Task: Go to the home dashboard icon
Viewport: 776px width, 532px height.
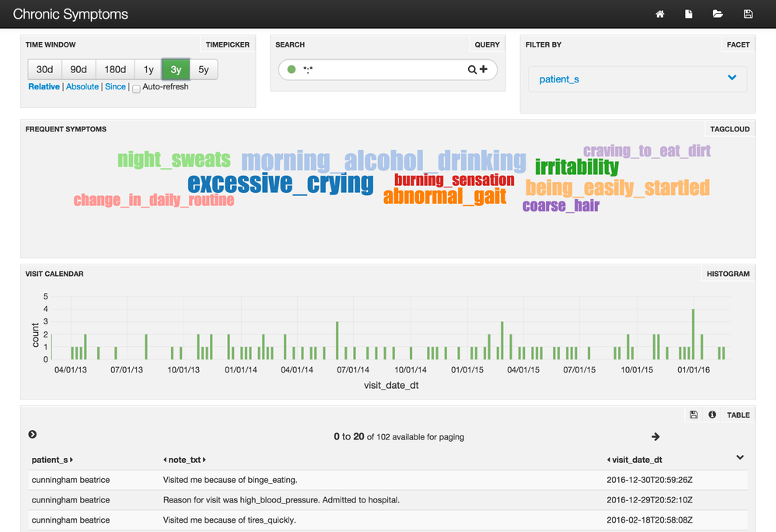Action: (x=659, y=14)
